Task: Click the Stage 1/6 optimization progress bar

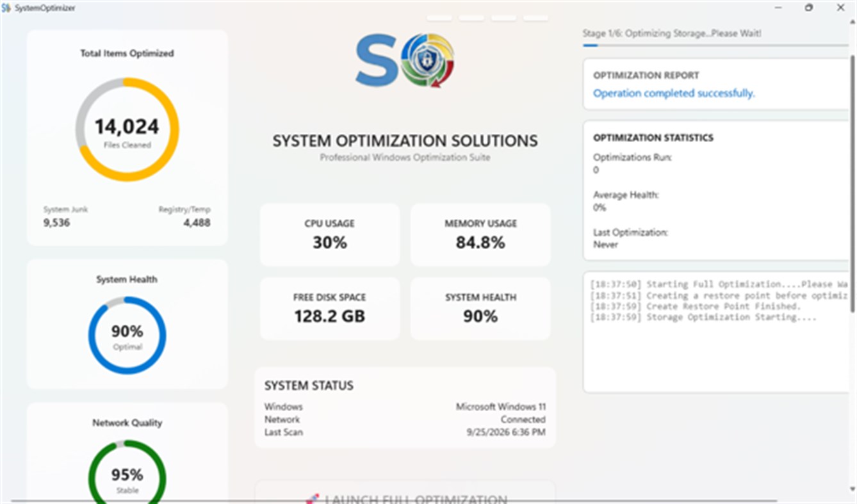Action: coord(716,45)
